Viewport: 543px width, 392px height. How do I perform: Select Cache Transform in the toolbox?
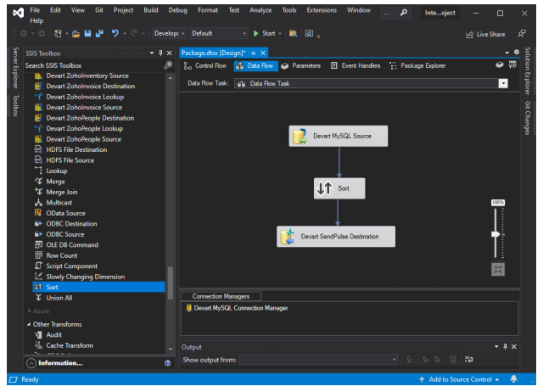pos(70,345)
